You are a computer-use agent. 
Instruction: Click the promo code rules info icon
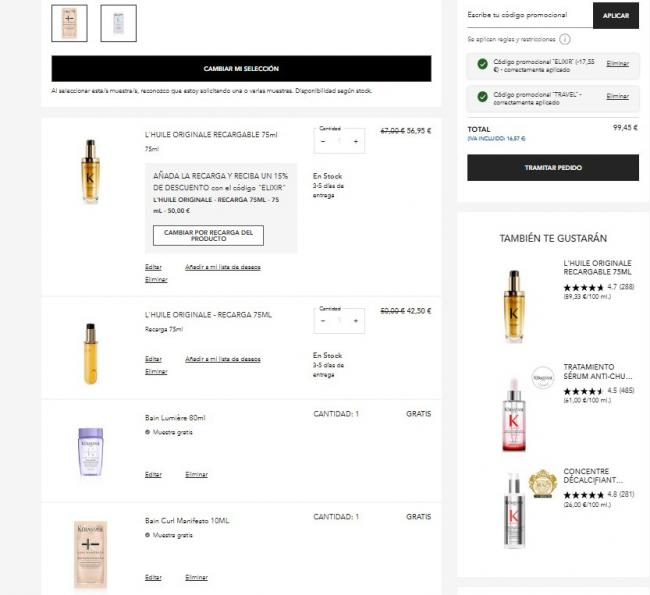click(x=565, y=39)
